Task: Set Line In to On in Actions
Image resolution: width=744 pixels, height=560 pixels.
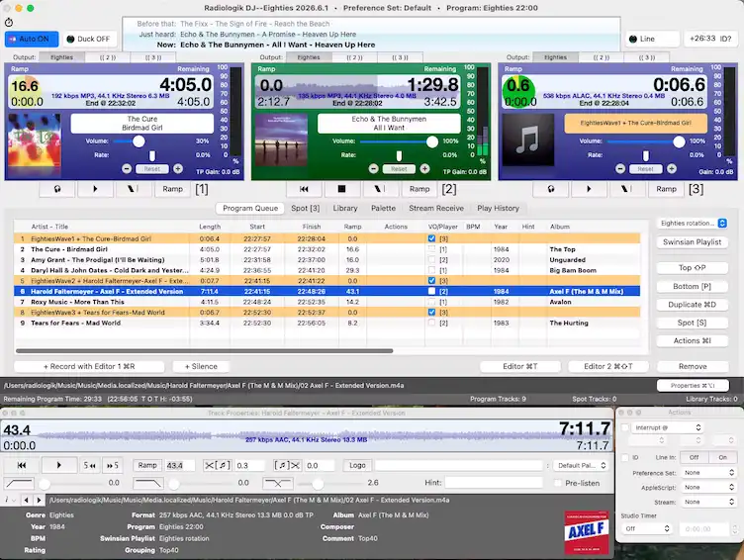Action: click(722, 457)
